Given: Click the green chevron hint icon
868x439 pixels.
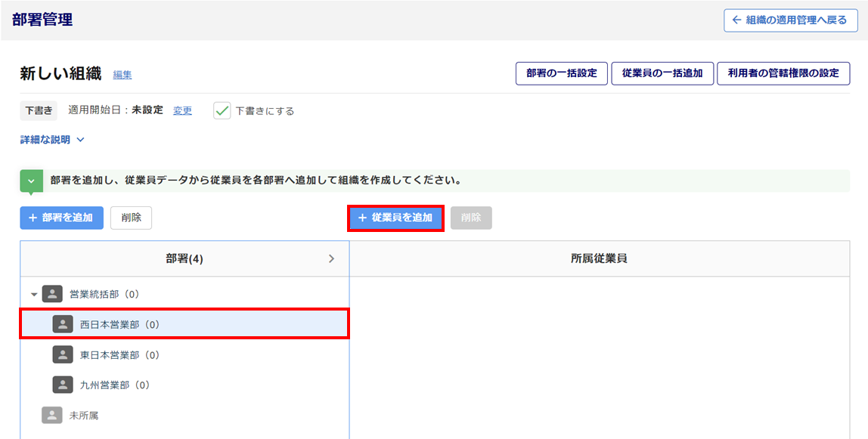Looking at the screenshot, I should [31, 181].
